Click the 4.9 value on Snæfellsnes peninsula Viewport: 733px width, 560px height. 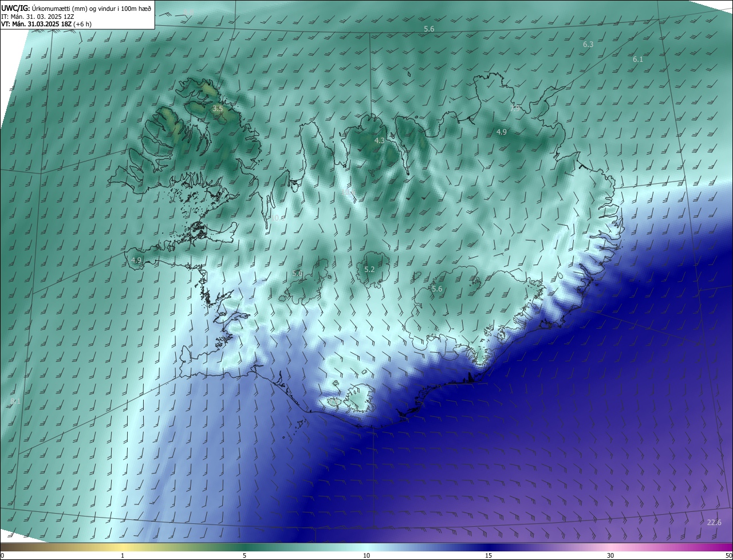click(x=136, y=260)
